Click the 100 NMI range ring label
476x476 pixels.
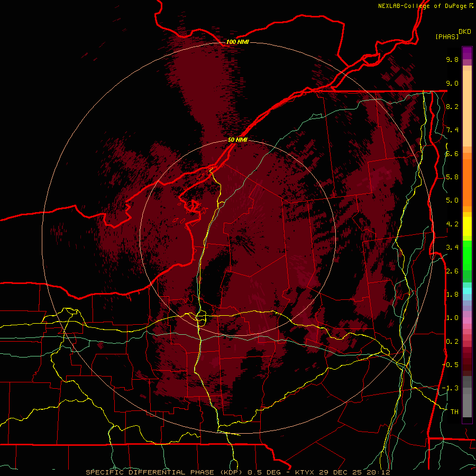click(x=237, y=42)
